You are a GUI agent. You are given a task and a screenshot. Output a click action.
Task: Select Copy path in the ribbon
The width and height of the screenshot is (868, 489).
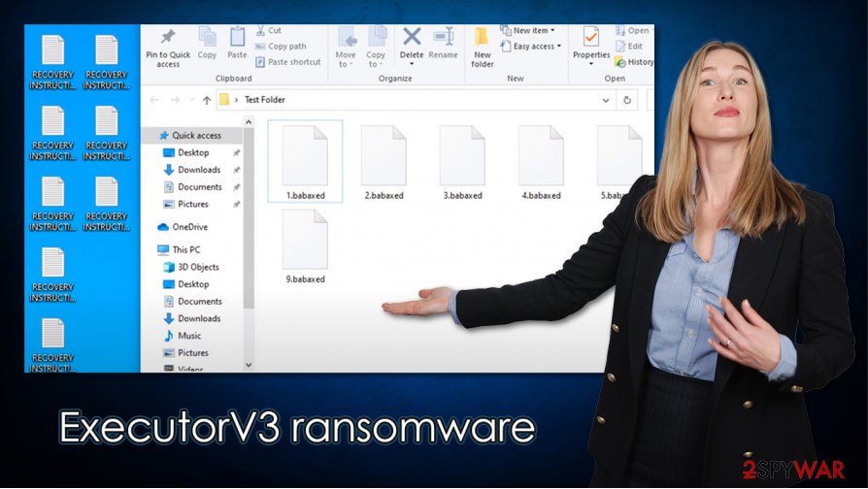(x=281, y=47)
